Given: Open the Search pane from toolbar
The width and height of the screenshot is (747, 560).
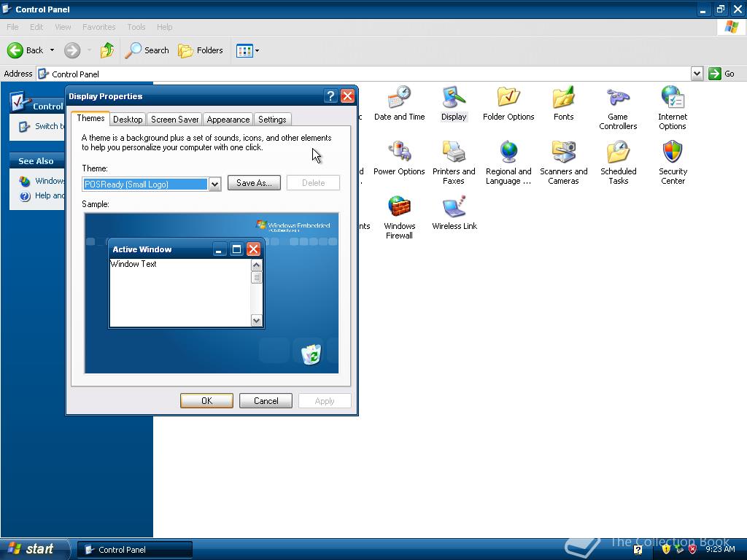Looking at the screenshot, I should 147,50.
